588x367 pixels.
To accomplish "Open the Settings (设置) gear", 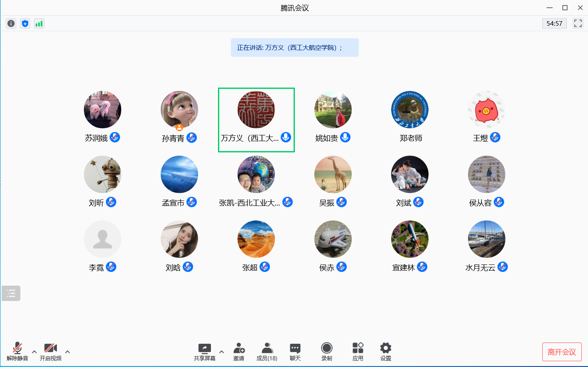I will [385, 351].
